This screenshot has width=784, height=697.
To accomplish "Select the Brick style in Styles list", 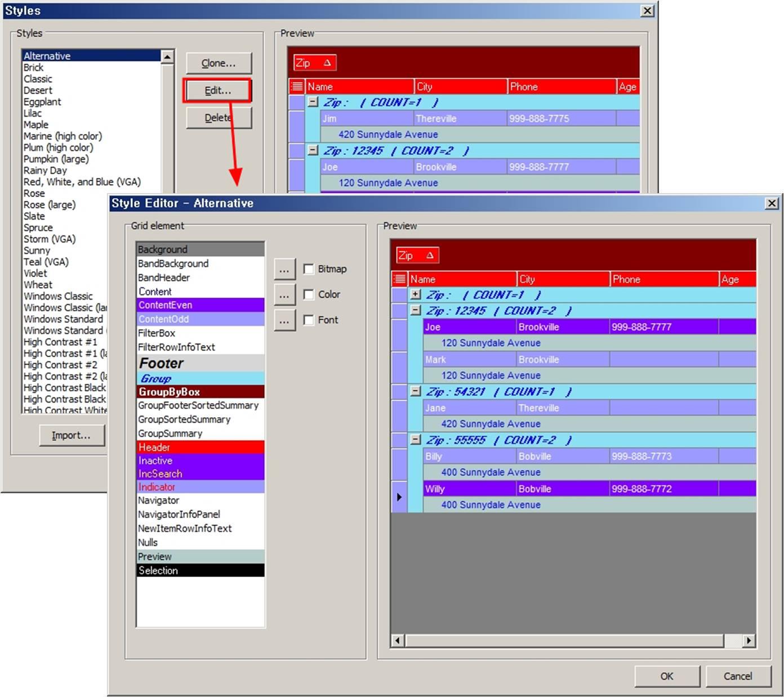I will [x=34, y=68].
